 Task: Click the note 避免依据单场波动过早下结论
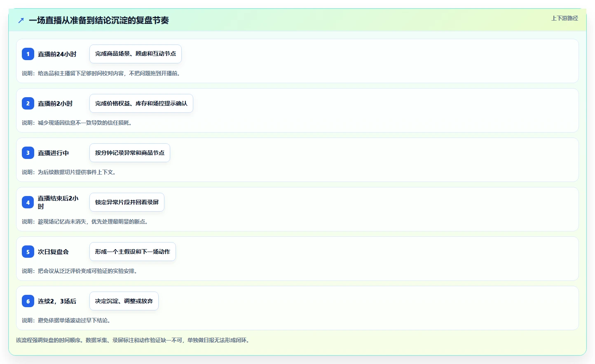tap(74, 320)
